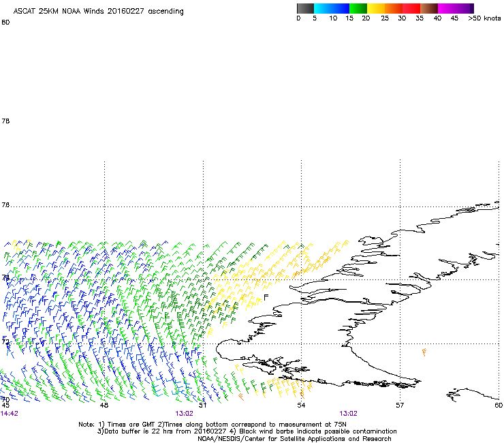The width and height of the screenshot is (504, 443).
Task: Click the purple '14:42' pass time
Action: tap(10, 414)
